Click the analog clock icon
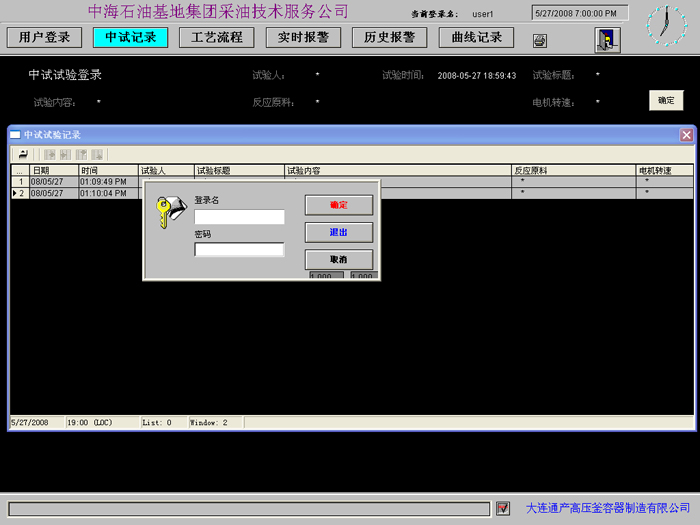This screenshot has height=525, width=700. 666,26
